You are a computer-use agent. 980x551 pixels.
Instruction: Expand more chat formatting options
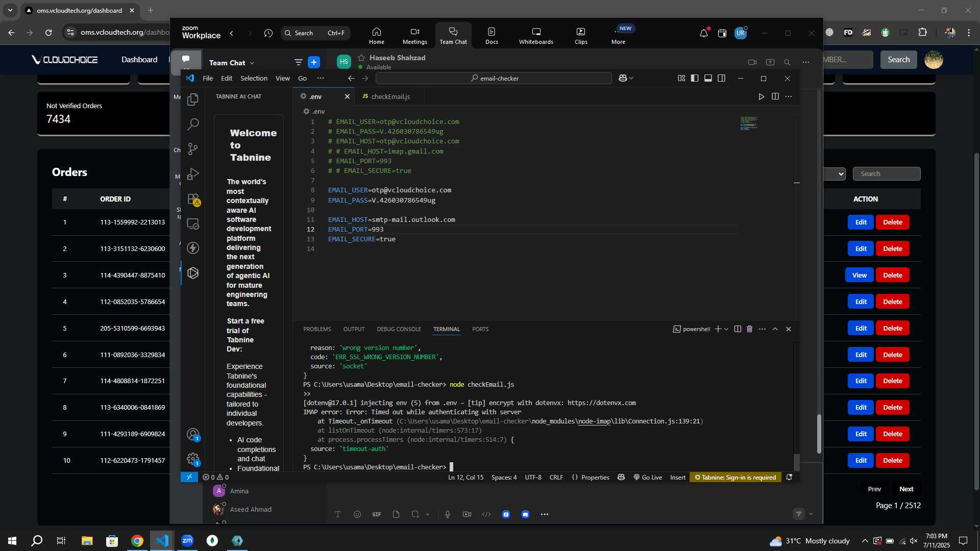545,514
